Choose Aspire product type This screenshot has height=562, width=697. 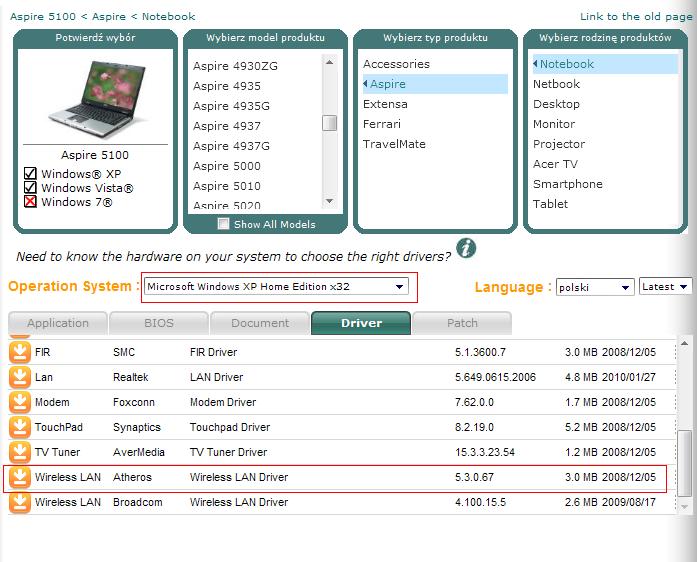pyautogui.click(x=435, y=84)
